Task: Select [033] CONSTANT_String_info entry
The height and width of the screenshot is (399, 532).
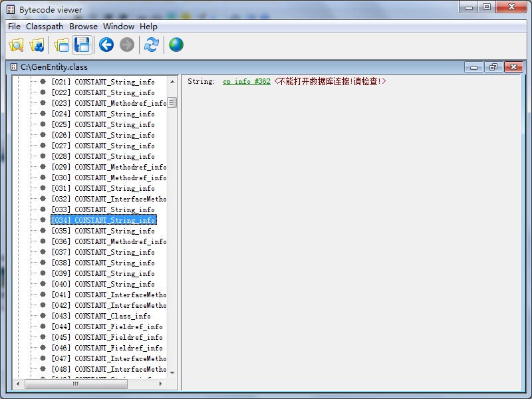Action: click(x=103, y=209)
